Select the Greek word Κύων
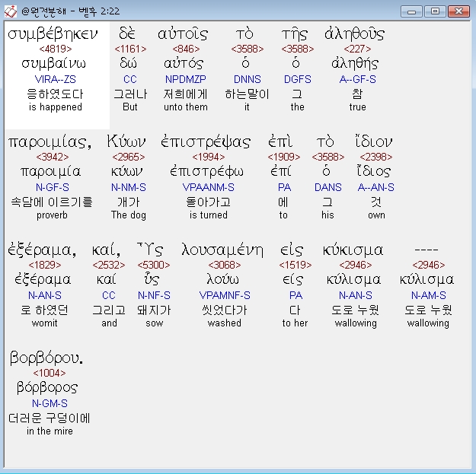Image resolution: width=476 pixels, height=474 pixels. tap(126, 142)
